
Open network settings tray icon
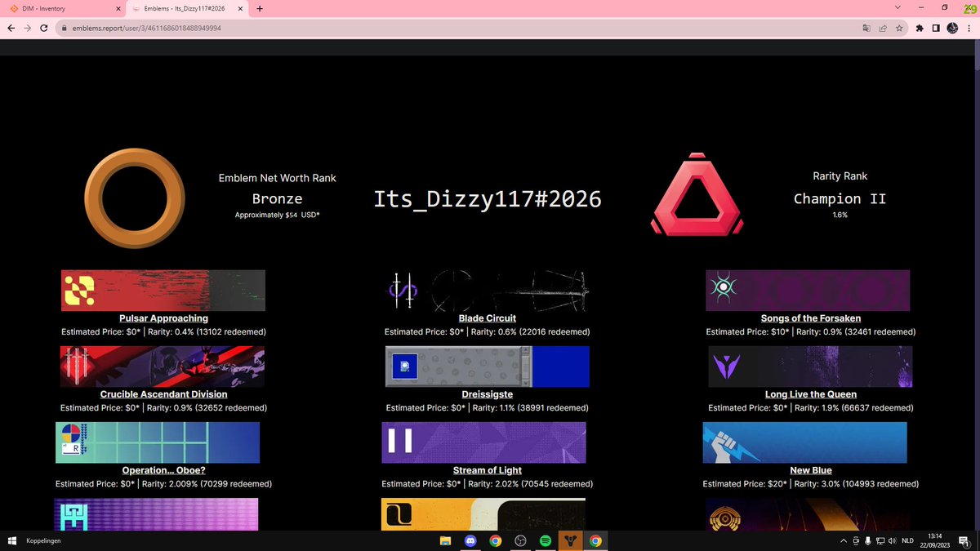click(x=881, y=540)
